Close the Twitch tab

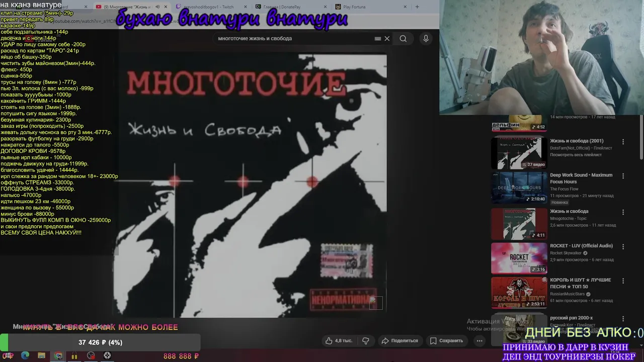(246, 7)
